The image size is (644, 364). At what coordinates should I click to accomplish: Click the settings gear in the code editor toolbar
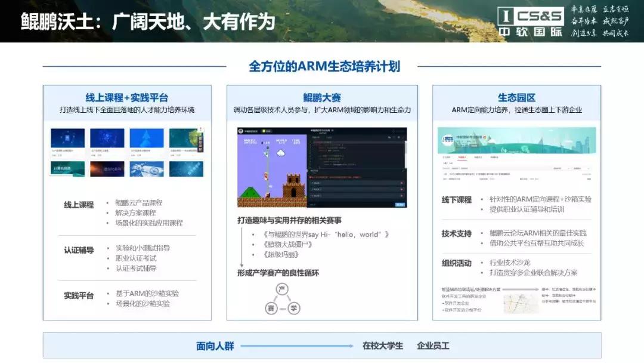398,137
